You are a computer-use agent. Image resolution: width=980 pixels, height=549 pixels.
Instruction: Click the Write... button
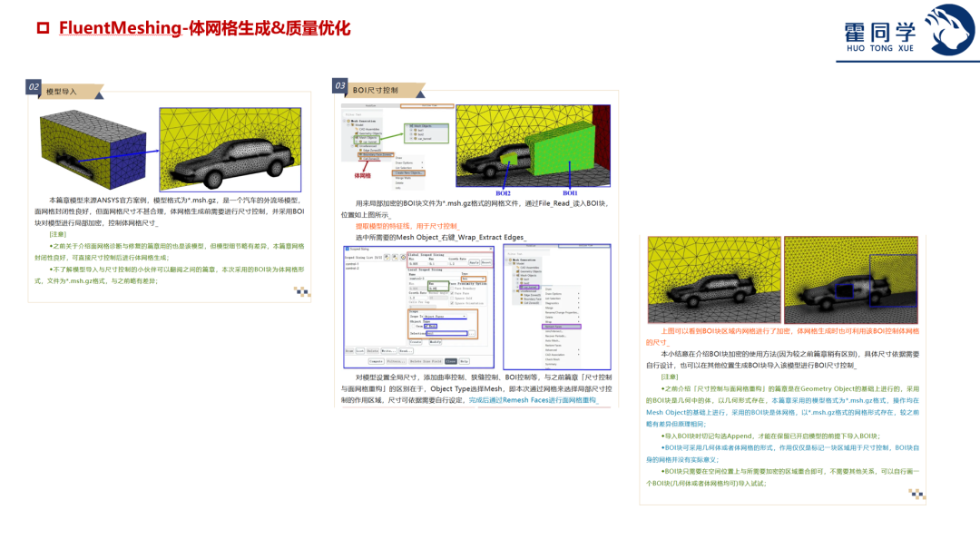[x=388, y=351]
